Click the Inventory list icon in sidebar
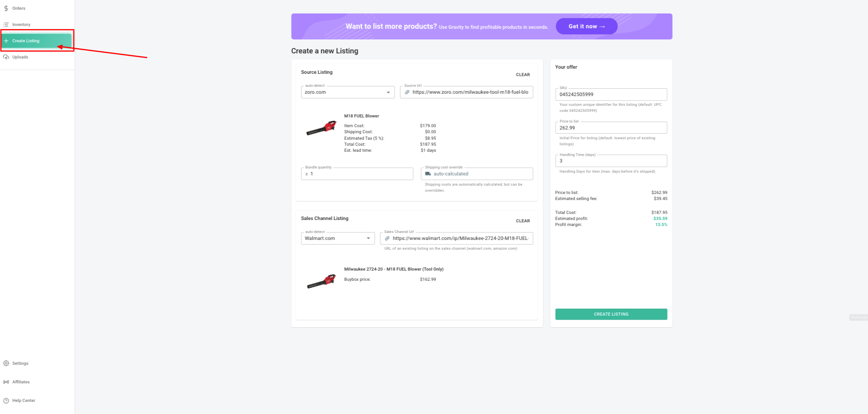This screenshot has width=868, height=414. pyautogui.click(x=6, y=25)
